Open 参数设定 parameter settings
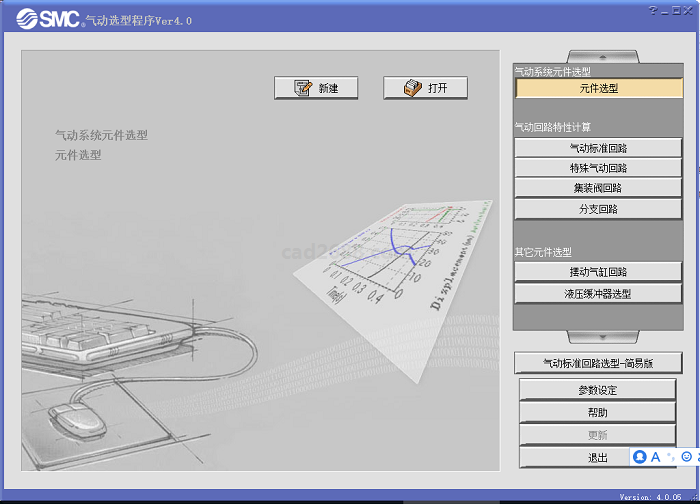Image resolution: width=700 pixels, height=504 pixels. [599, 390]
